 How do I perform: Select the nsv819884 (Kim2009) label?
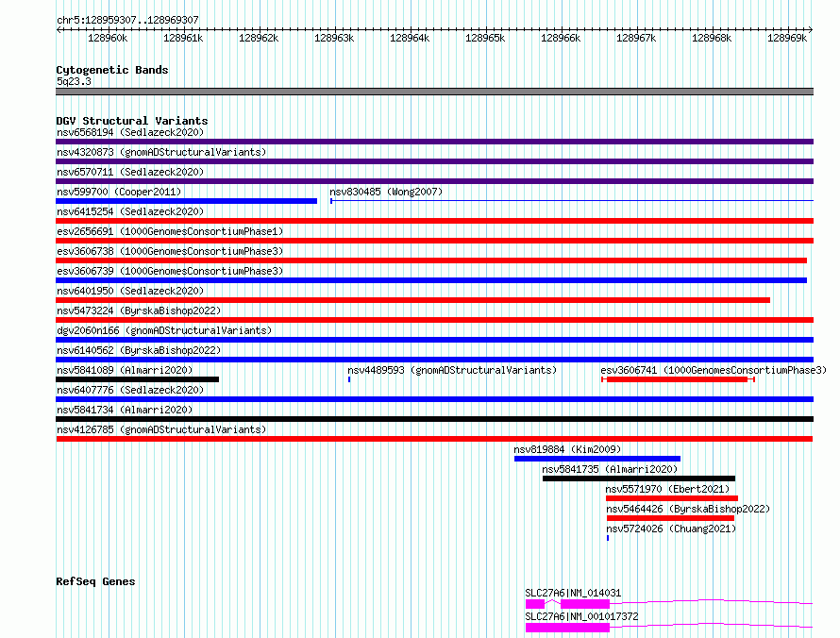tap(567, 449)
